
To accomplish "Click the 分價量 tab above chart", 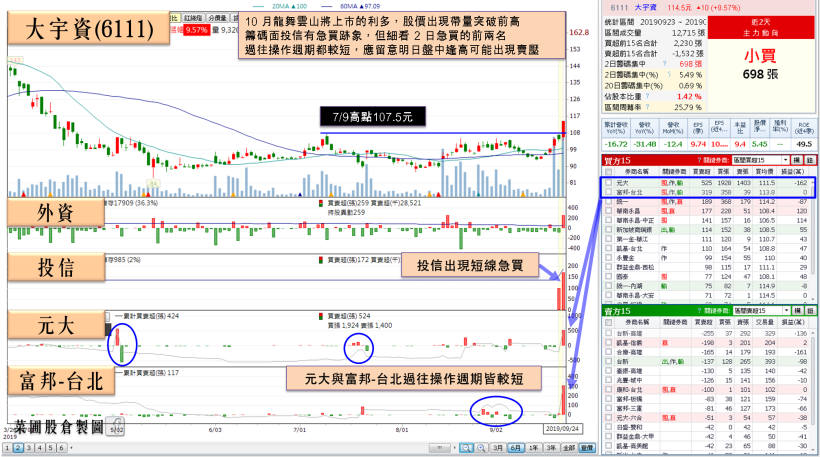I will (218, 18).
